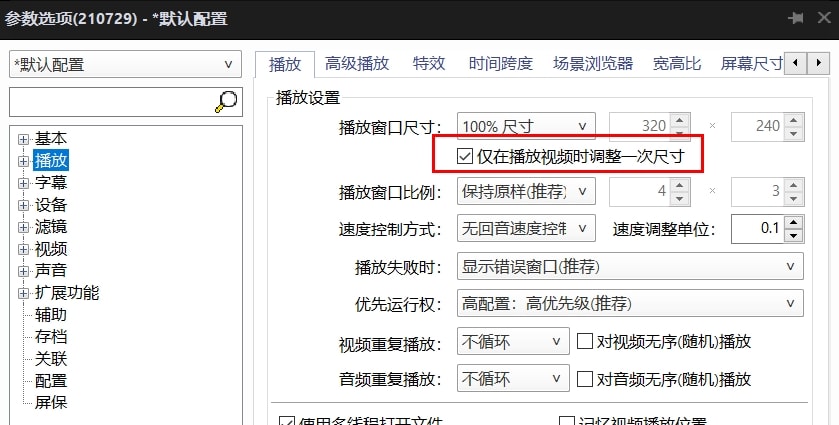Select 屏保 in the settings tree
Screen dimensions: 839x425
pyautogui.click(x=51, y=402)
